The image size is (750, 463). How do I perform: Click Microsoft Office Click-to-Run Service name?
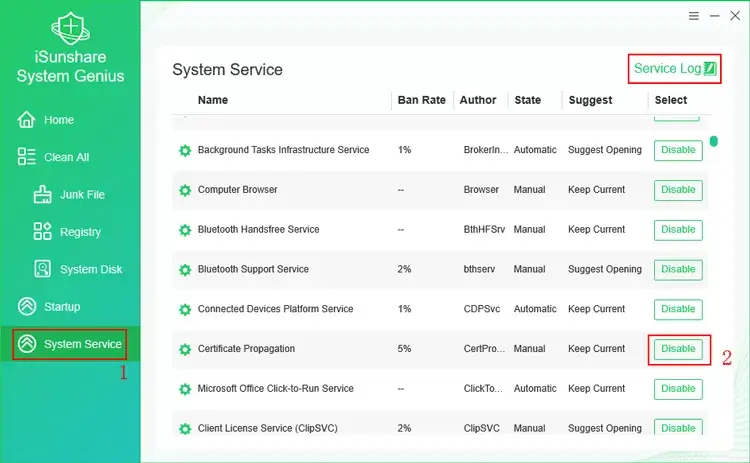276,388
